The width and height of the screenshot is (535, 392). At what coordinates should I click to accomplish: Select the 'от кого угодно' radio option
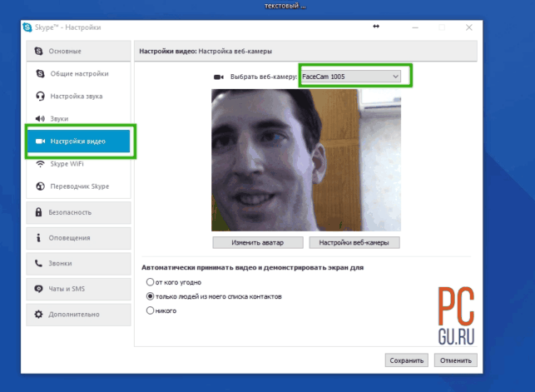(150, 282)
